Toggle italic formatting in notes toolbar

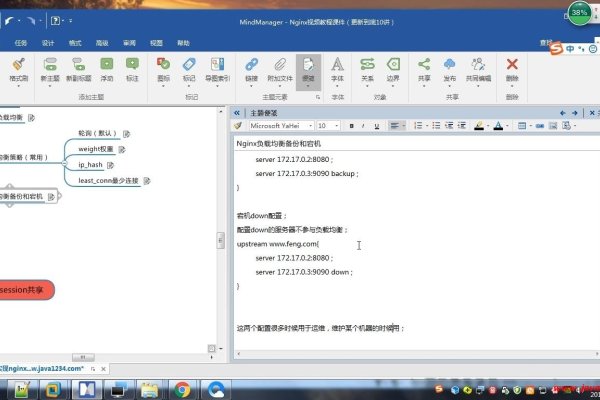click(363, 126)
